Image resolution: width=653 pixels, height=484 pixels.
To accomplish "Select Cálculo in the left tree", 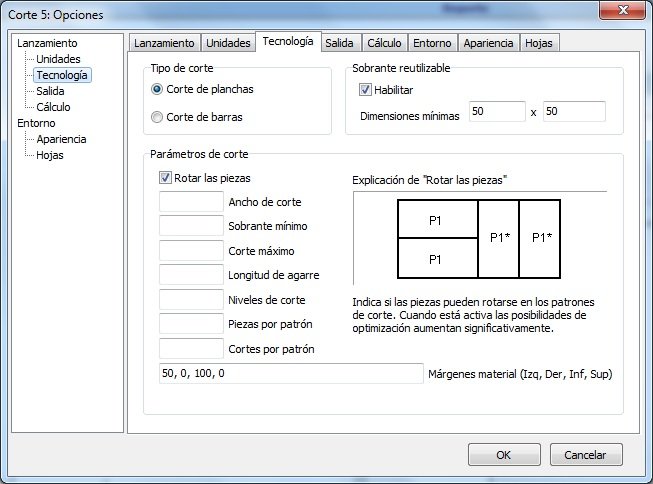I will [54, 107].
